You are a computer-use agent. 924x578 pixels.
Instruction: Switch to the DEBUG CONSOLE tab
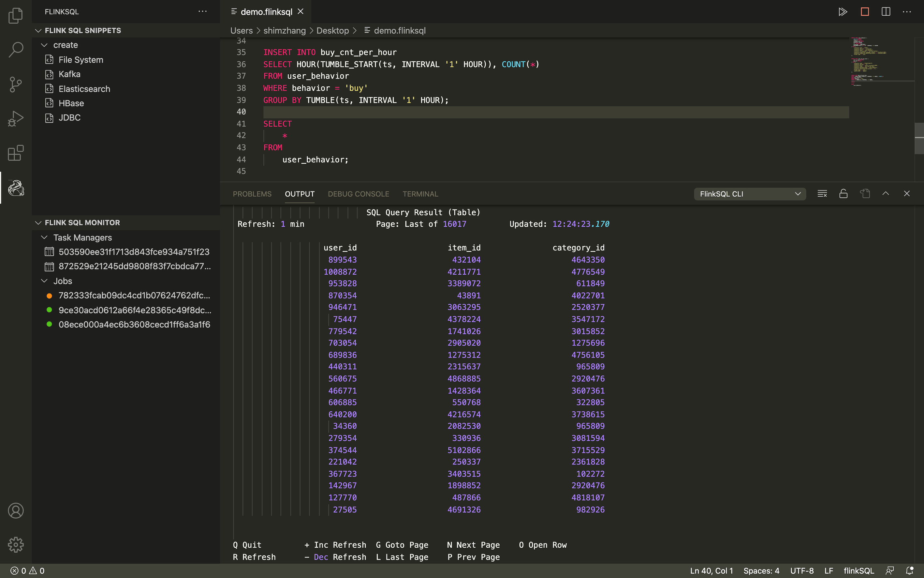click(358, 194)
